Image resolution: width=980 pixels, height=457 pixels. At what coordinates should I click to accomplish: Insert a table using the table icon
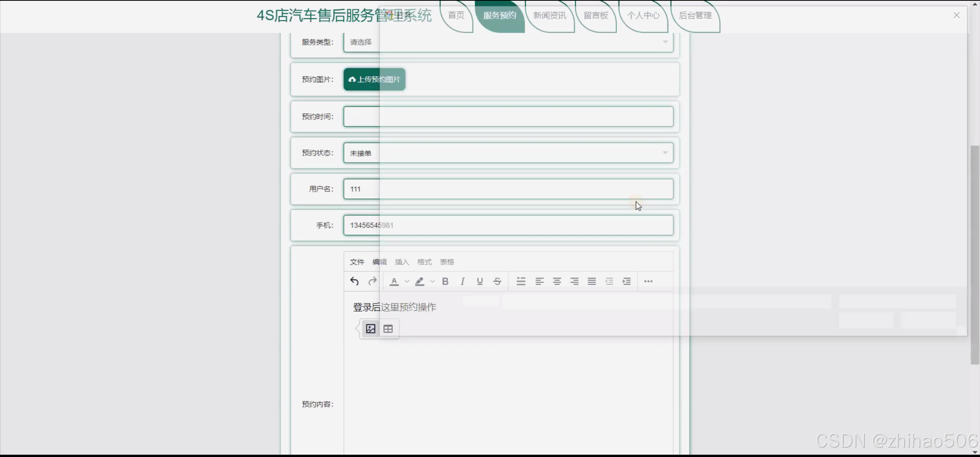point(388,328)
